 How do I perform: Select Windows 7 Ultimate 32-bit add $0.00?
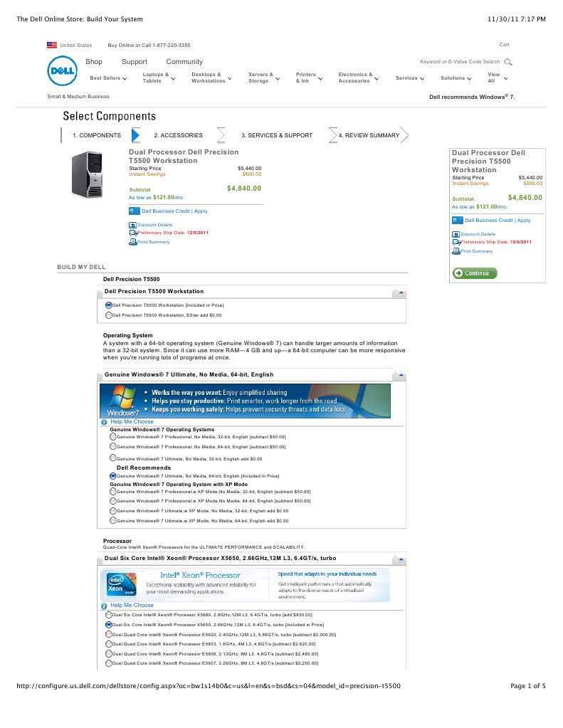click(113, 458)
